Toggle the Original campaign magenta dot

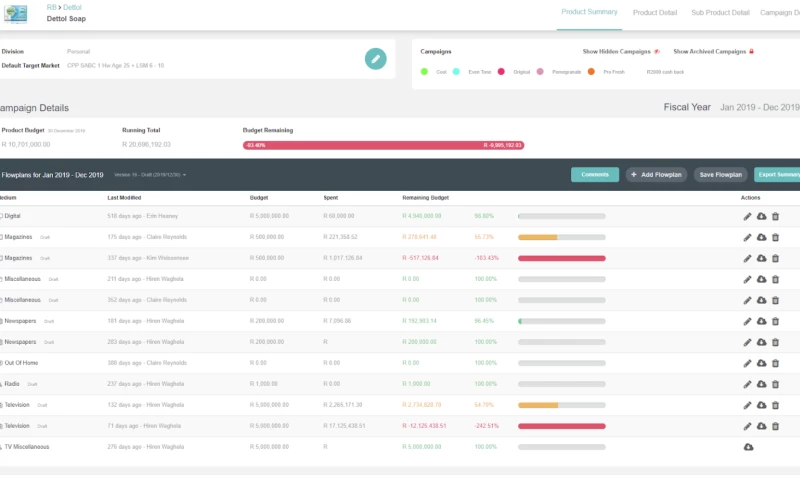(501, 71)
